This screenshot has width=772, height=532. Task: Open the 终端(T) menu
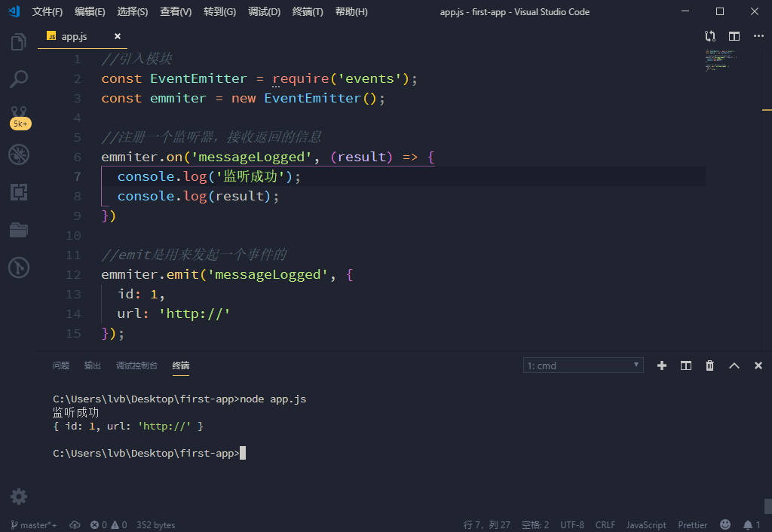tap(308, 12)
